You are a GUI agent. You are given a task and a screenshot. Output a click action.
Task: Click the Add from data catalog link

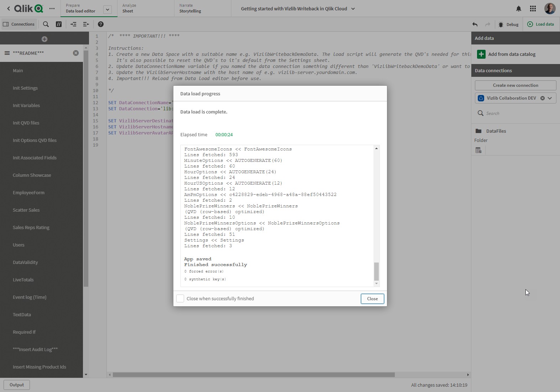[x=512, y=54]
